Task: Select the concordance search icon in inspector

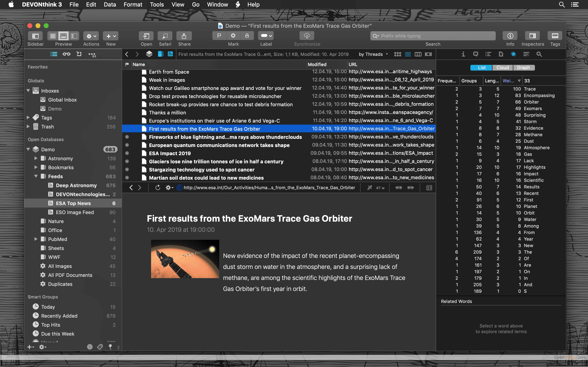Action: [539, 54]
